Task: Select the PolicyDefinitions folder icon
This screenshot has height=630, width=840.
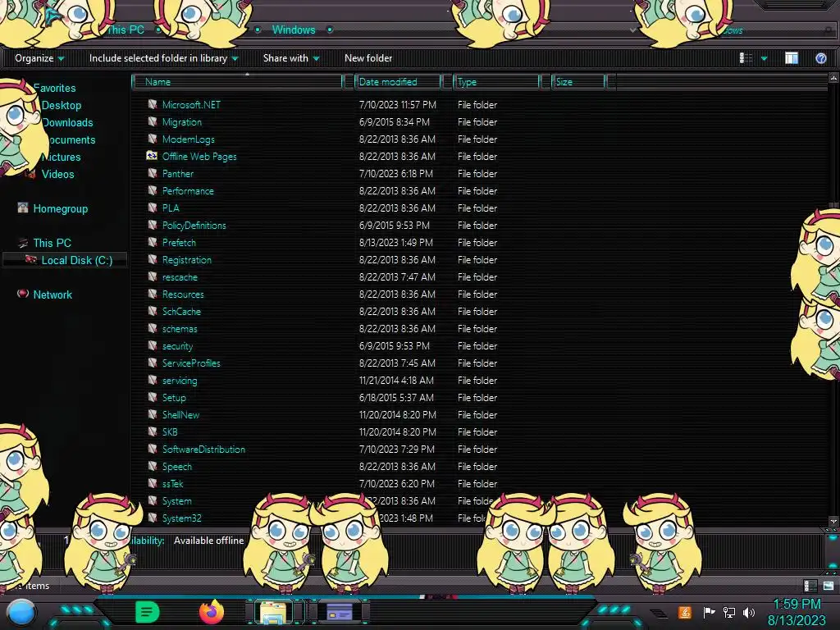Action: 152,225
